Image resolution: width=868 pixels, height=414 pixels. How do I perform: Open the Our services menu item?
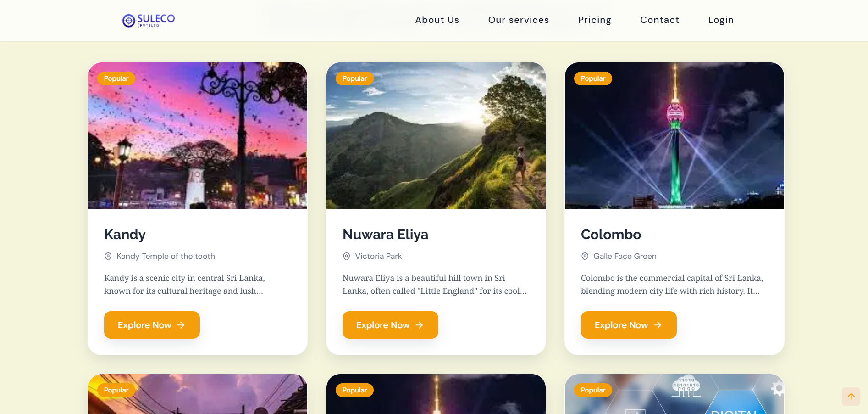(x=519, y=20)
